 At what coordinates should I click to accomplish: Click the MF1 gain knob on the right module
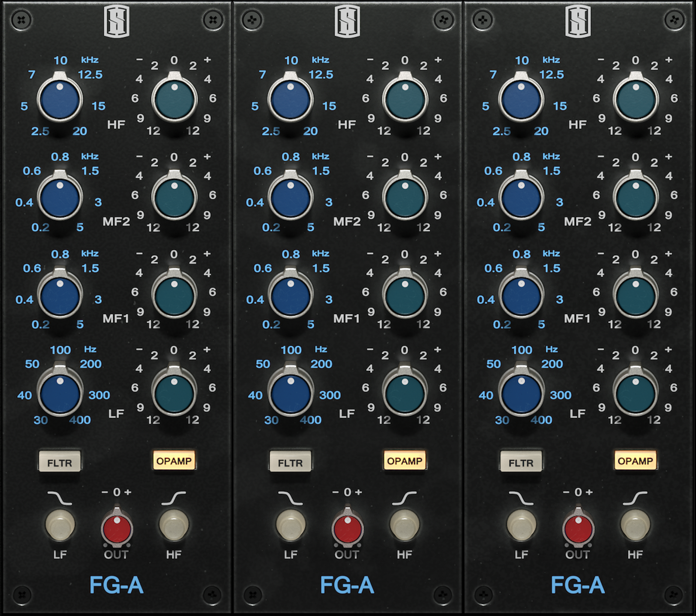click(636, 295)
